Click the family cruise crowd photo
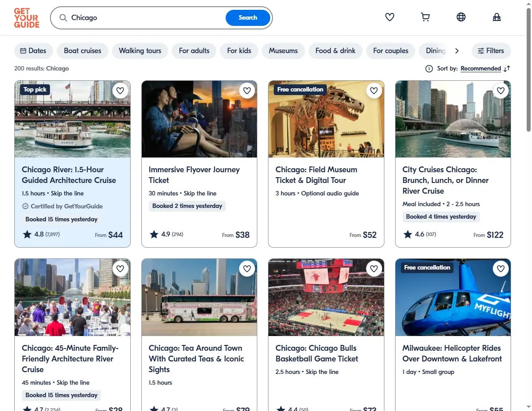This screenshot has height=411, width=532. click(x=72, y=297)
